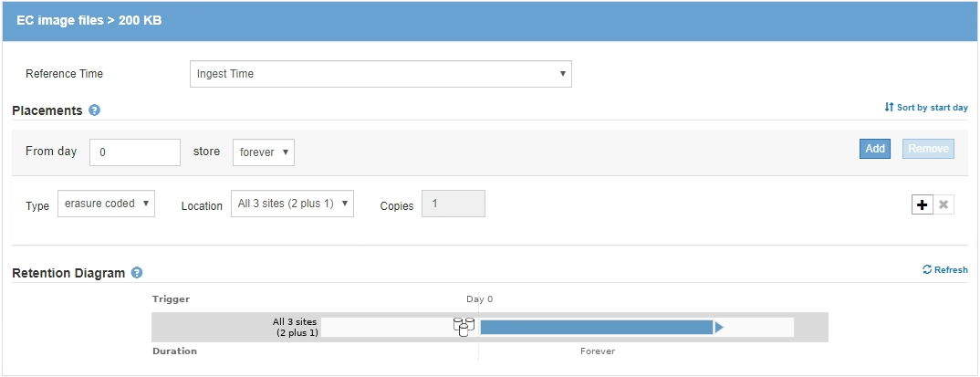
Task: Click the Add button
Action: coord(875,149)
